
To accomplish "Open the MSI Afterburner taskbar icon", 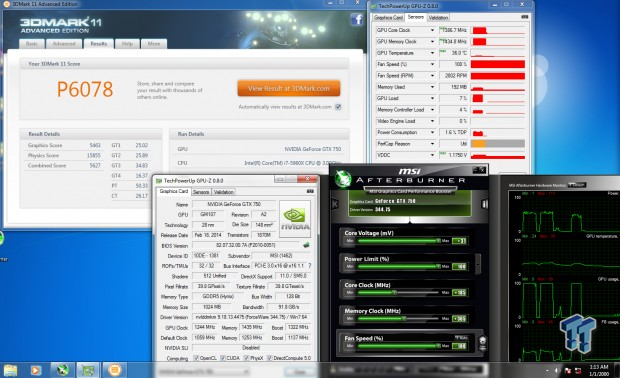I will click(x=62, y=370).
